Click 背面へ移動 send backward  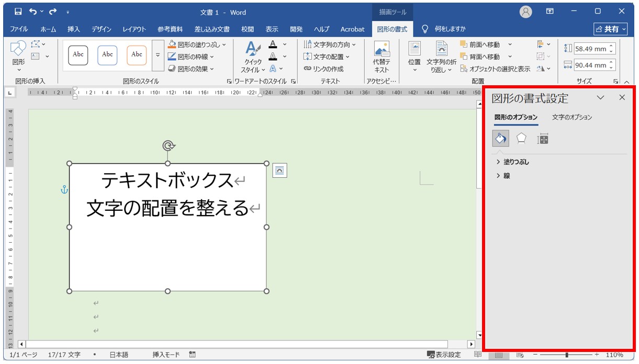(x=480, y=56)
